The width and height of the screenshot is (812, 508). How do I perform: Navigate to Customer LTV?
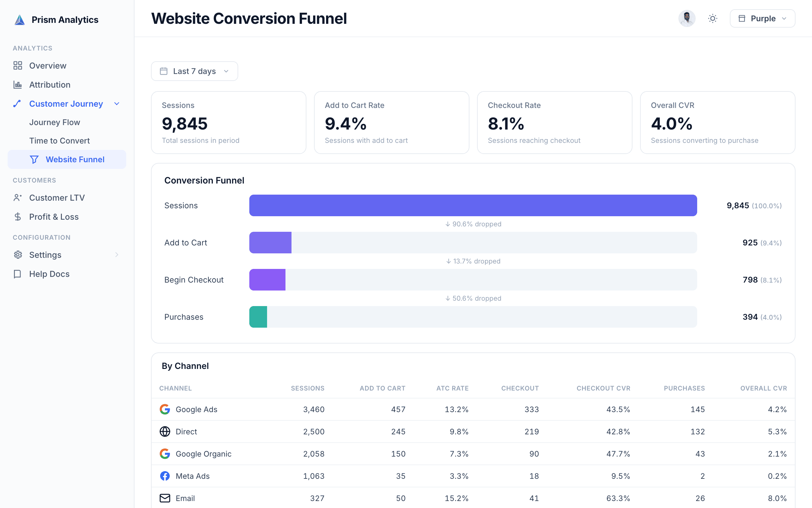[57, 197]
